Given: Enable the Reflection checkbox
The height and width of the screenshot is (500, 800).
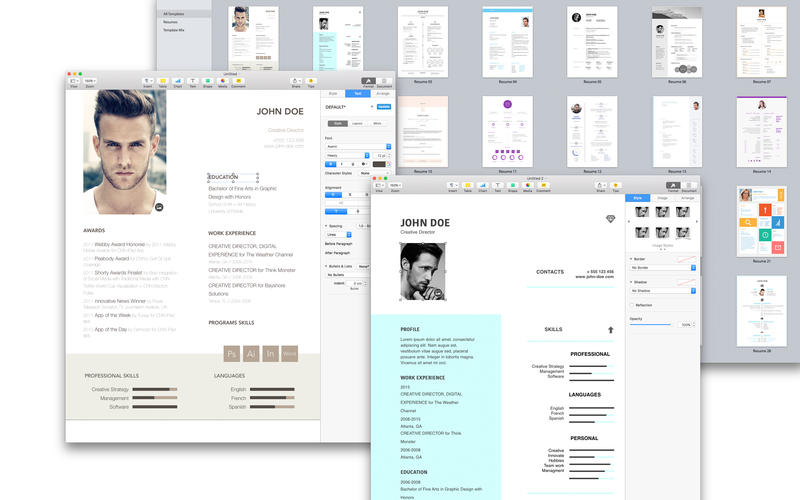Looking at the screenshot, I should pos(632,305).
